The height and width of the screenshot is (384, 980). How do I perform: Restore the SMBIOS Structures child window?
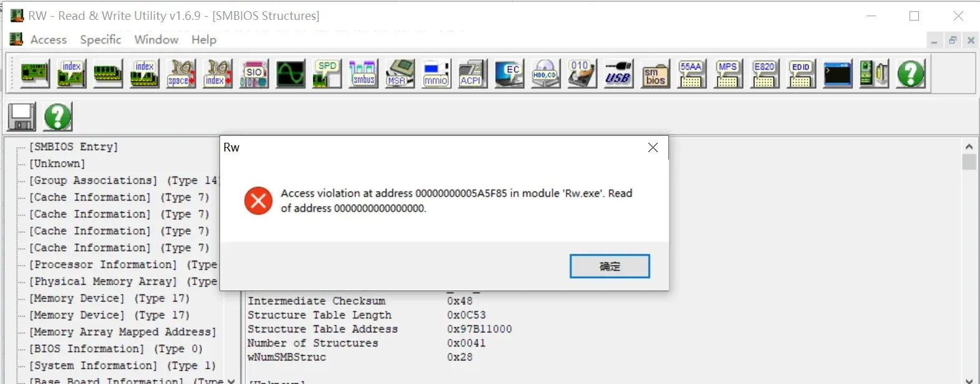click(953, 41)
